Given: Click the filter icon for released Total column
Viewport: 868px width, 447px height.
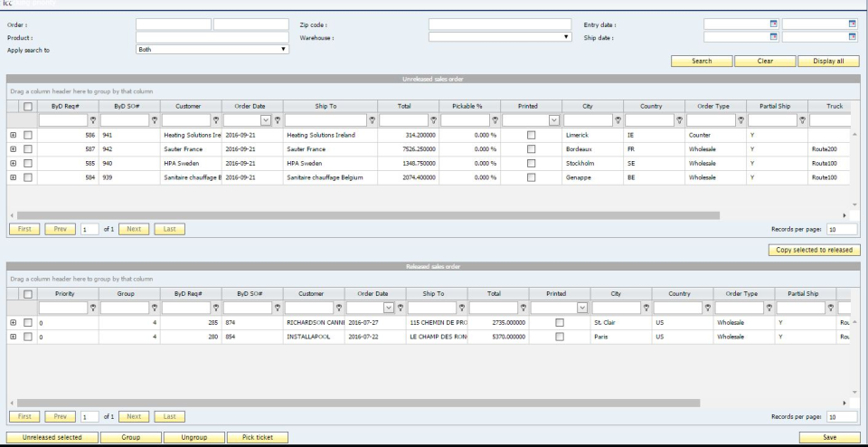Looking at the screenshot, I should click(524, 308).
